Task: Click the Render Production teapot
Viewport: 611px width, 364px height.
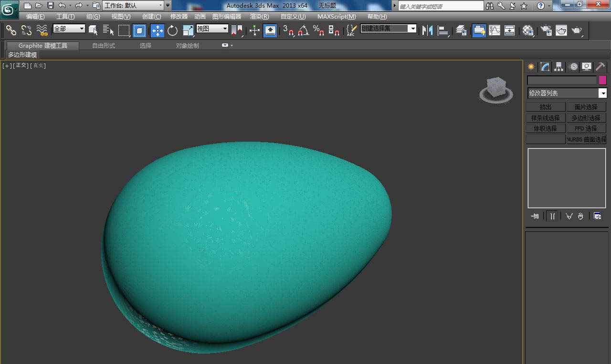Action: (x=577, y=31)
